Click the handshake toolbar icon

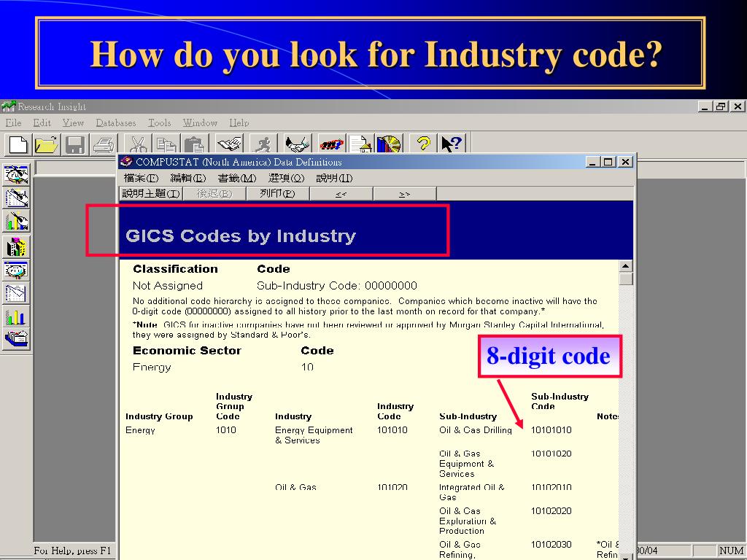tap(298, 143)
